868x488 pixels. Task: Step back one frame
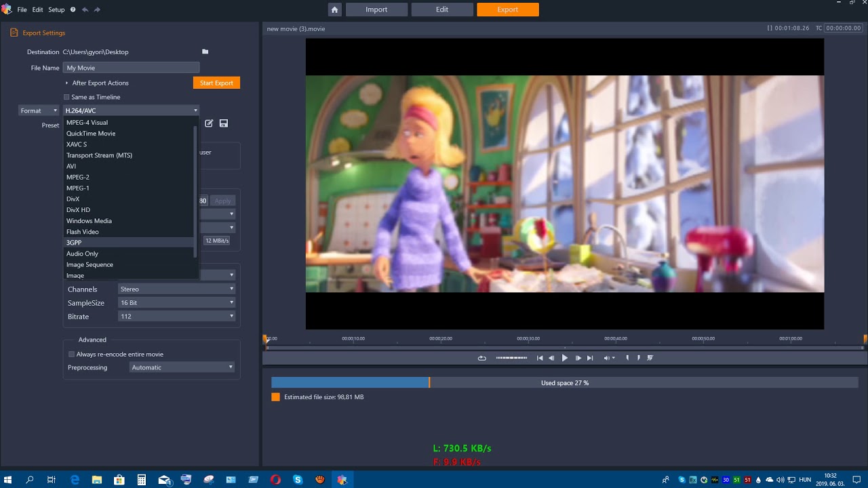pos(551,358)
